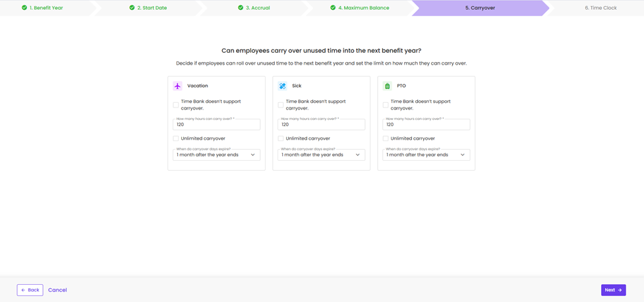Click the green checkmark on Maximum Balance step
This screenshot has height=302, width=644.
[333, 8]
